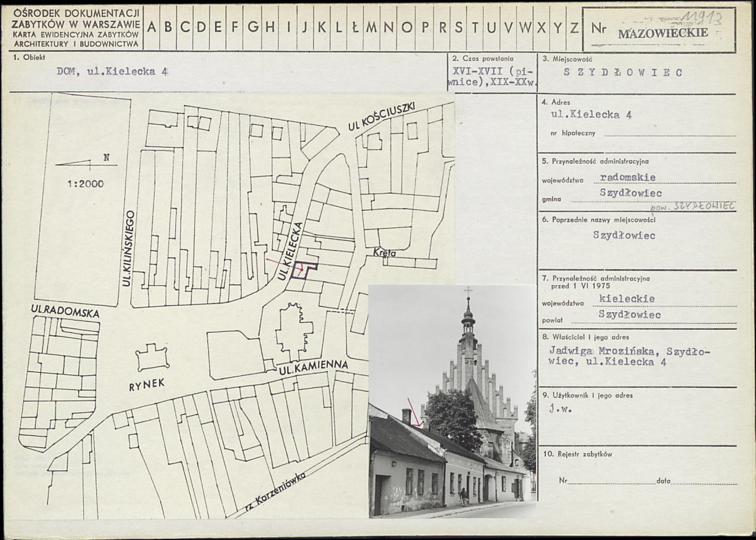Click the MAZOWIECKIE stamp
Image resolution: width=756 pixels, height=540 pixels.
tap(663, 33)
